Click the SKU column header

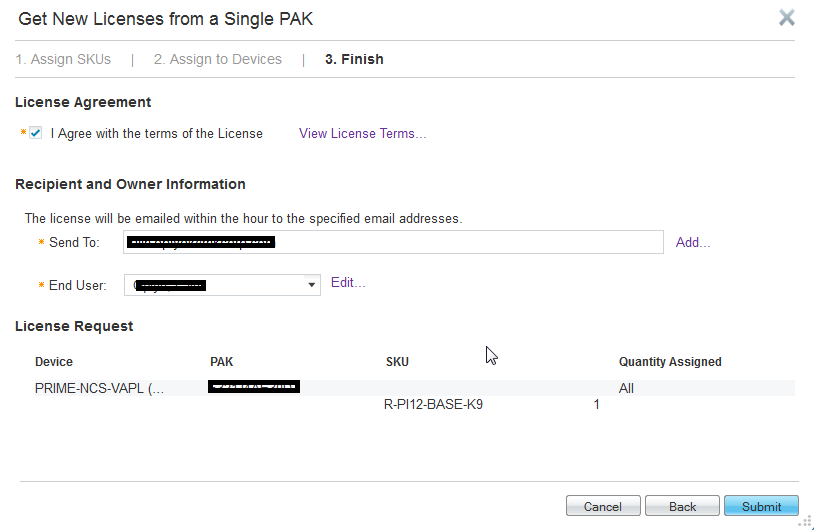click(x=397, y=361)
